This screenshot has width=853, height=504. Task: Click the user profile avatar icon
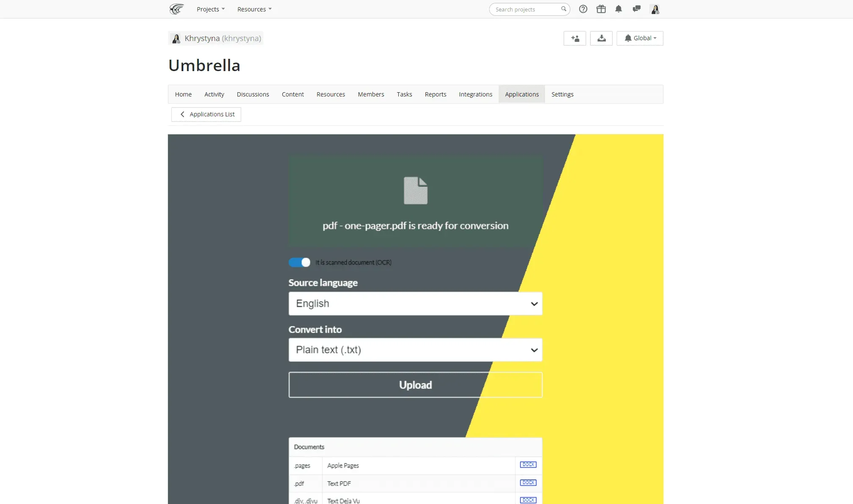coord(654,9)
